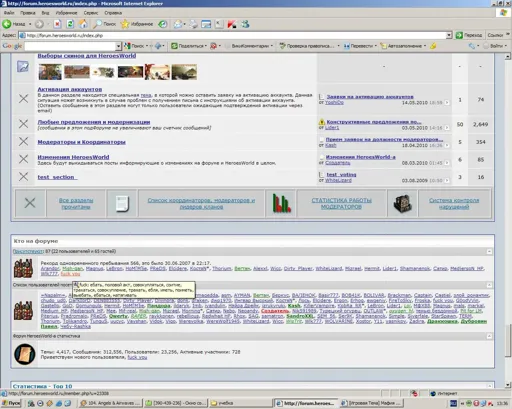Click the Заявки на активацию аккаунтов last post

tap(370, 97)
